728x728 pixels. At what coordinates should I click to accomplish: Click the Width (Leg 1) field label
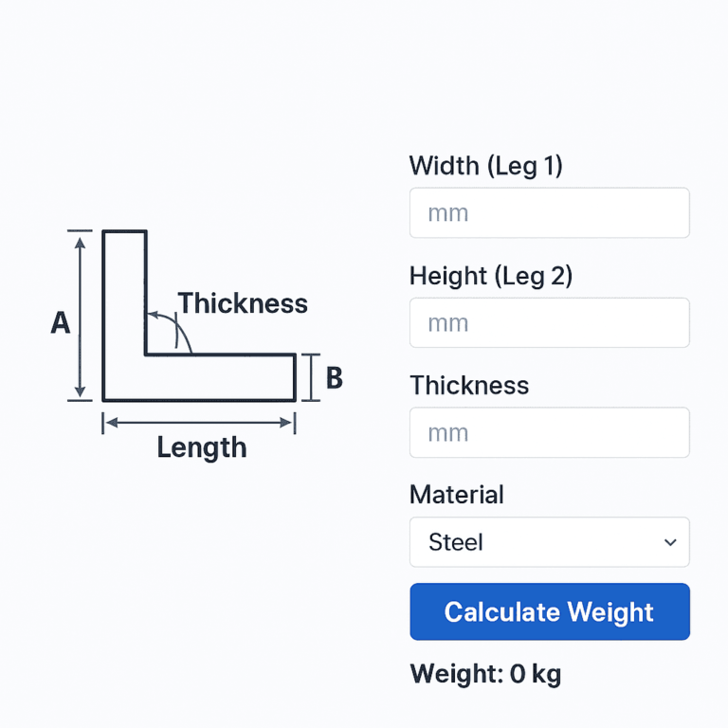tap(485, 166)
